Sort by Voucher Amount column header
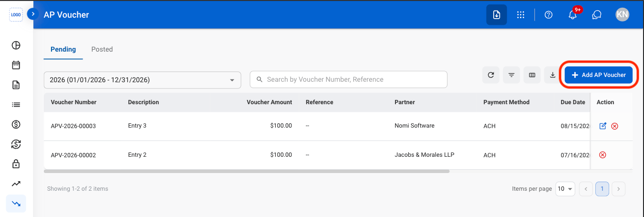This screenshot has height=217, width=644. point(269,102)
